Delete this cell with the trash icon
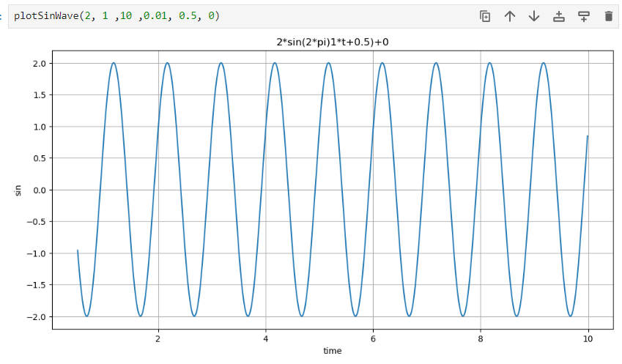 click(609, 16)
